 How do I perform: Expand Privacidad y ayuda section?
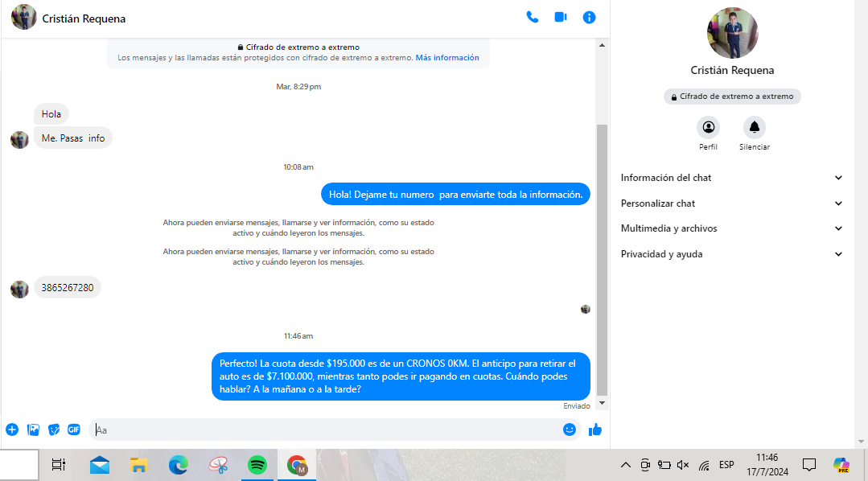point(732,254)
